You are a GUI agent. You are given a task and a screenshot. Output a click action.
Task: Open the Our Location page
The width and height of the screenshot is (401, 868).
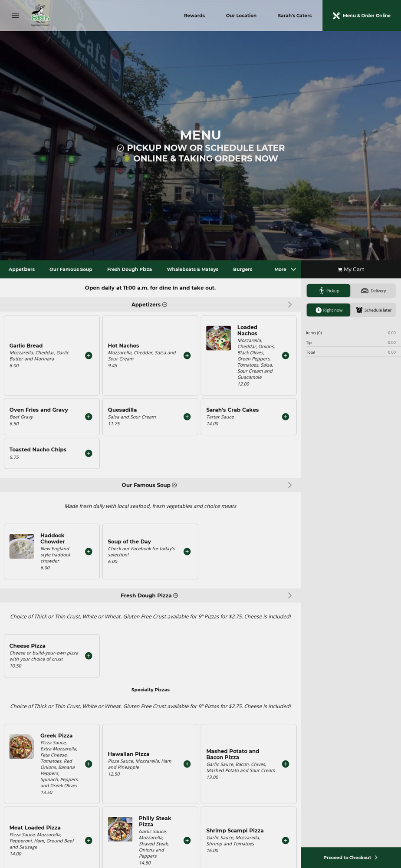[x=241, y=16]
